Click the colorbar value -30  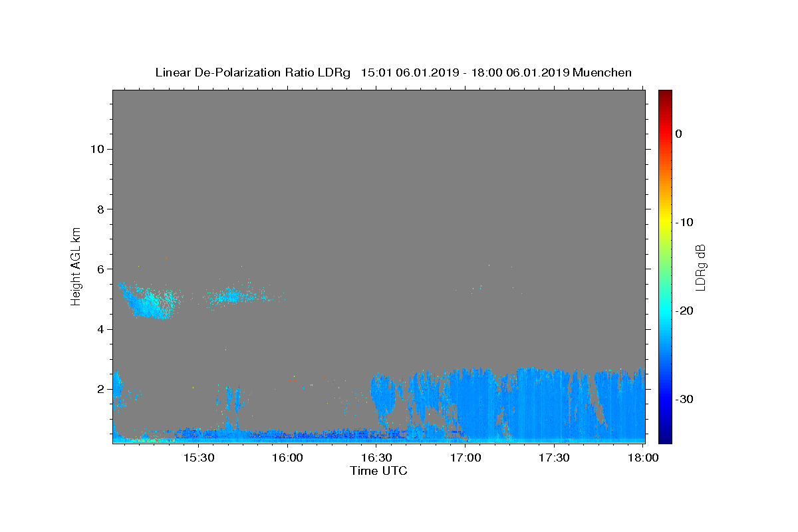684,399
